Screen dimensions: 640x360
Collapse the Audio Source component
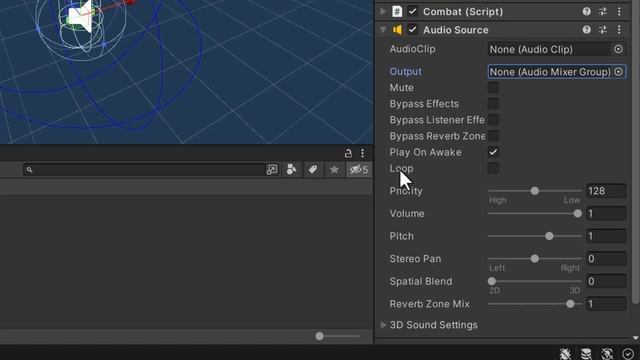coord(383,30)
